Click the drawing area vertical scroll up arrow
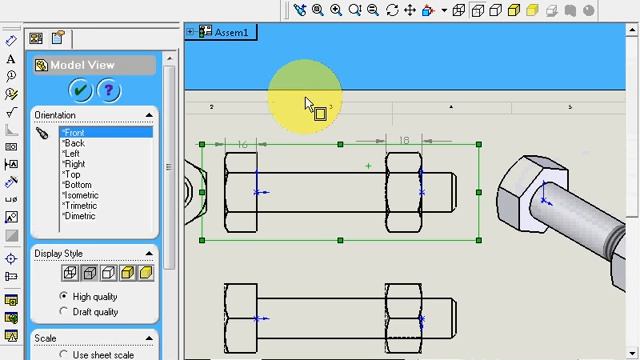Viewport: 640px width, 360px height. (632, 30)
